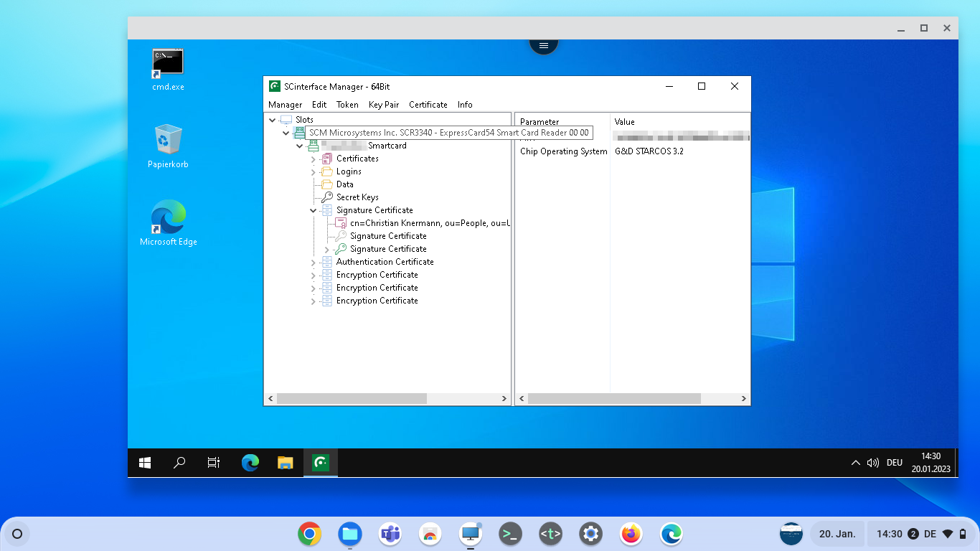
Task: Click the G&D STARCOS 3.2 value
Action: [x=649, y=151]
